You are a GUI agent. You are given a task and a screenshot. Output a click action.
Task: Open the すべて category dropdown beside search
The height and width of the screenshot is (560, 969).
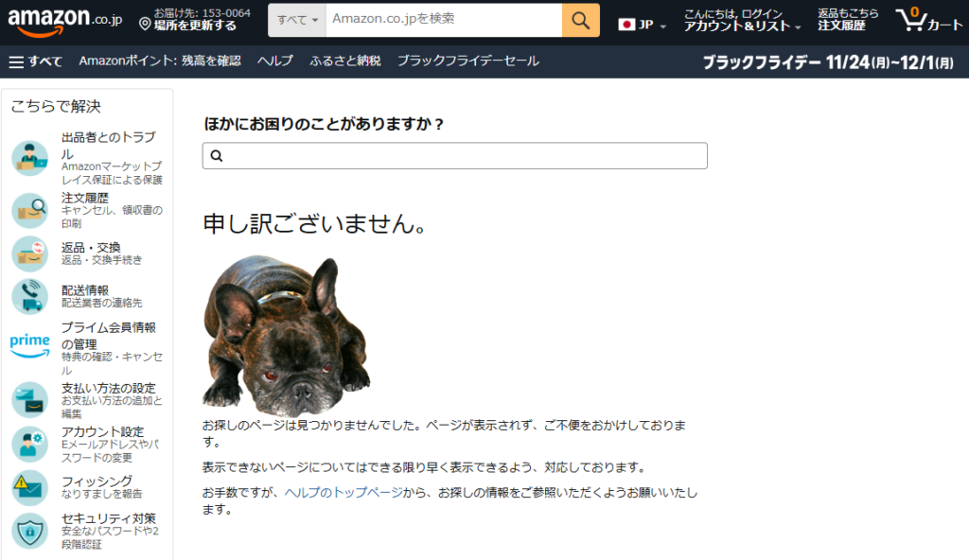295,19
